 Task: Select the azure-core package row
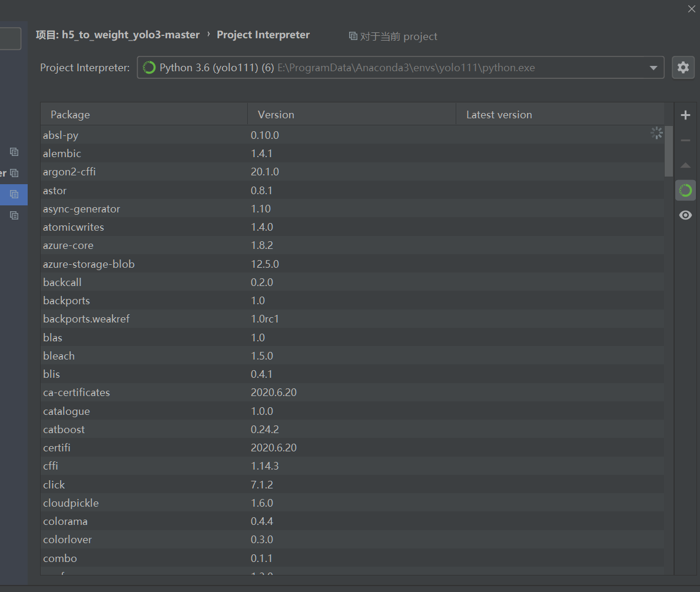tap(352, 245)
